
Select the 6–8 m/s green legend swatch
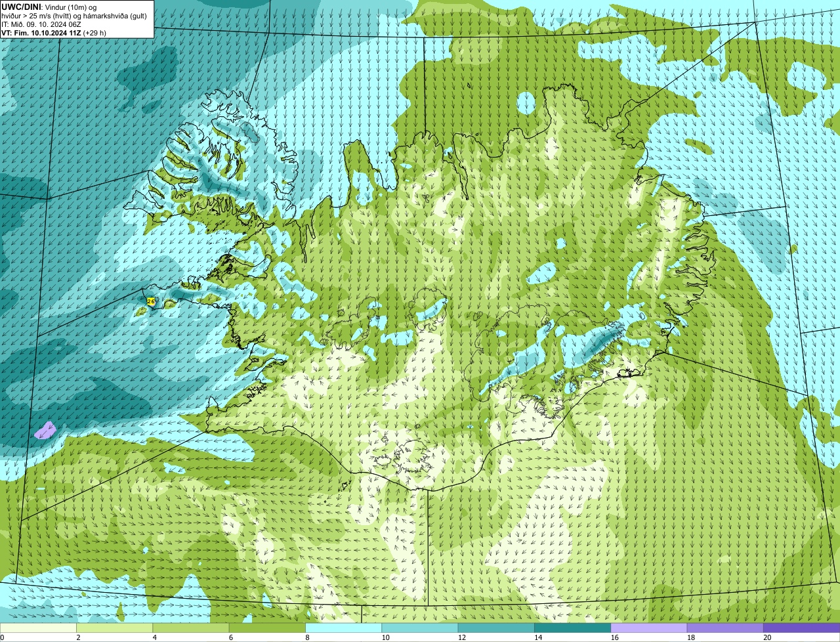(267, 628)
